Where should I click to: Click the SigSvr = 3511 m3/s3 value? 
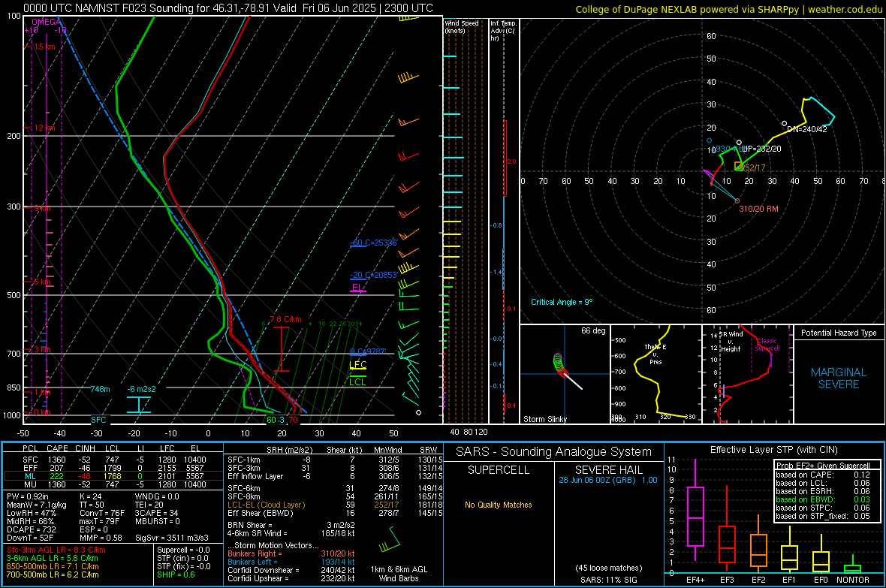coord(172,538)
